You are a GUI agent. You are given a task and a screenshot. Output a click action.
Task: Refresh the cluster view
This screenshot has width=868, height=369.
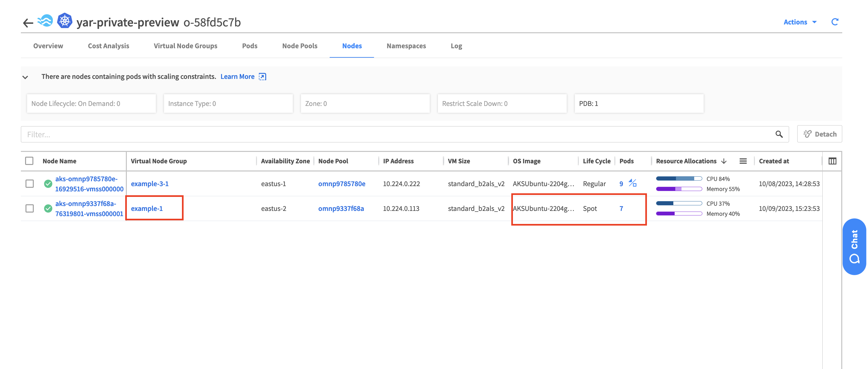tap(835, 22)
